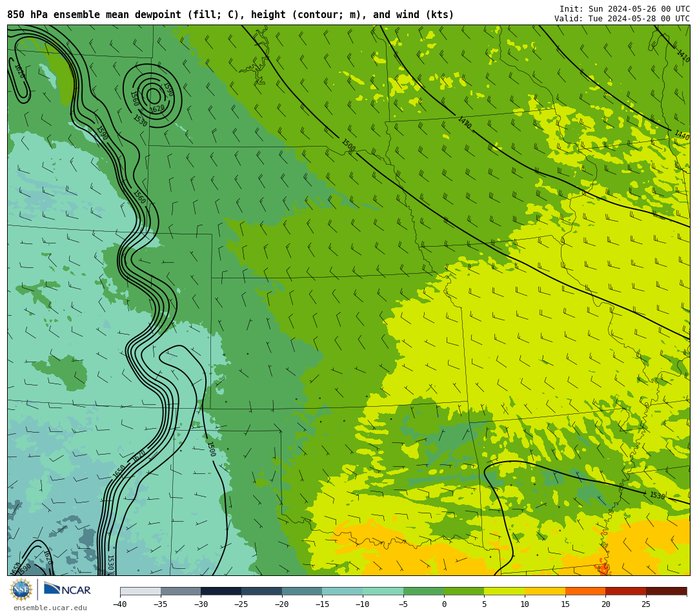Image resolution: width=697 pixels, height=616 pixels.
Task: Click the colorbar tick label 25
Action: 646,604
